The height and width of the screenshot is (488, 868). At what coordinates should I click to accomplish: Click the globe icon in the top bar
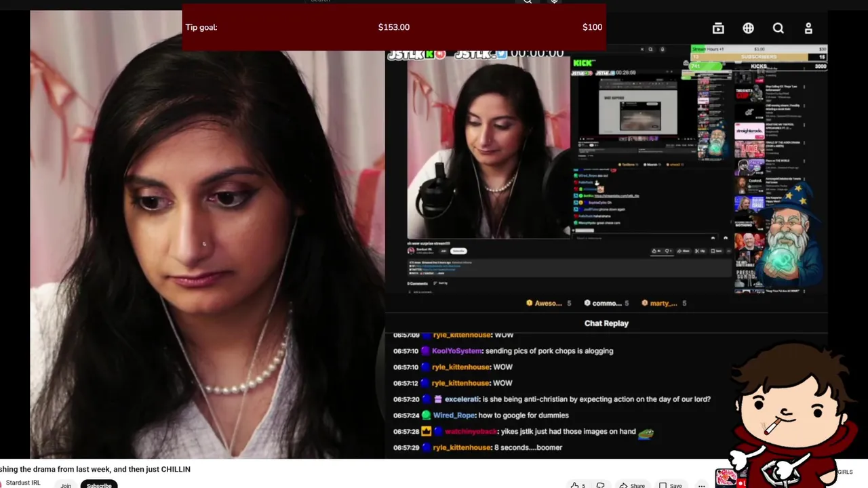(748, 28)
